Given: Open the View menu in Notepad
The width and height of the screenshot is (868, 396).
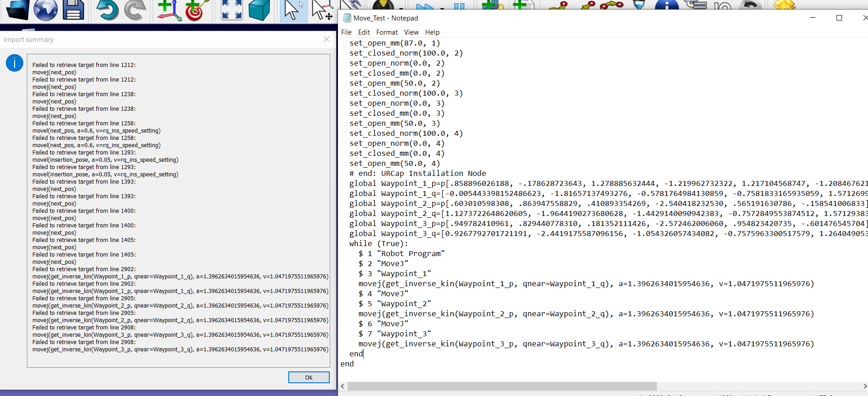Looking at the screenshot, I should pyautogui.click(x=411, y=32).
